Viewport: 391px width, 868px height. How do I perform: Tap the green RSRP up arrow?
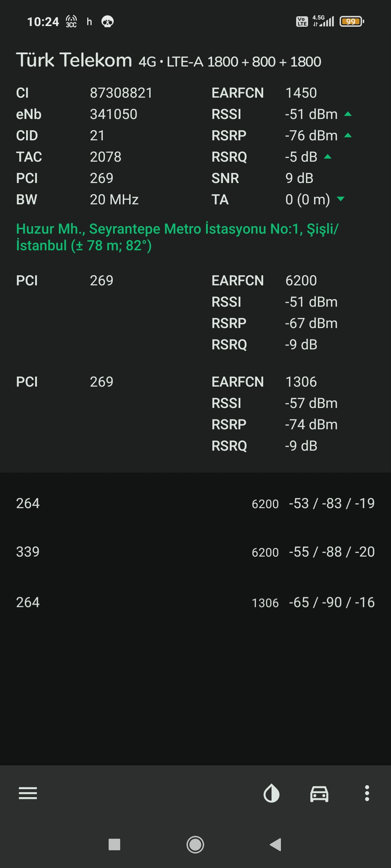tap(348, 136)
